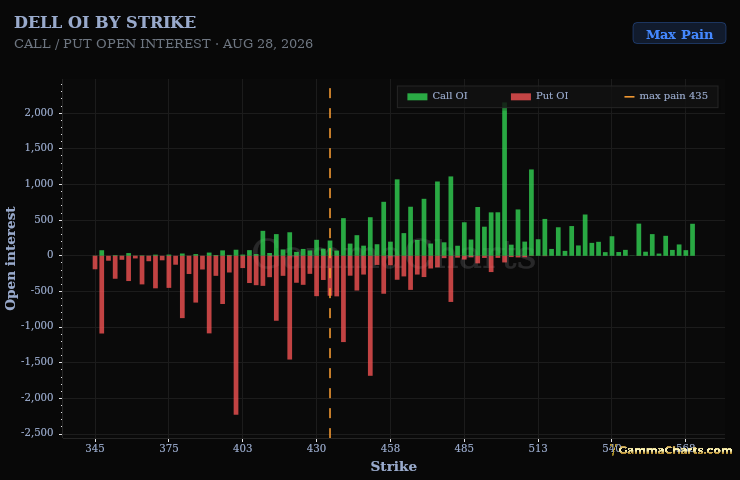Click x-axis label 513
740x480 pixels.
point(538,448)
